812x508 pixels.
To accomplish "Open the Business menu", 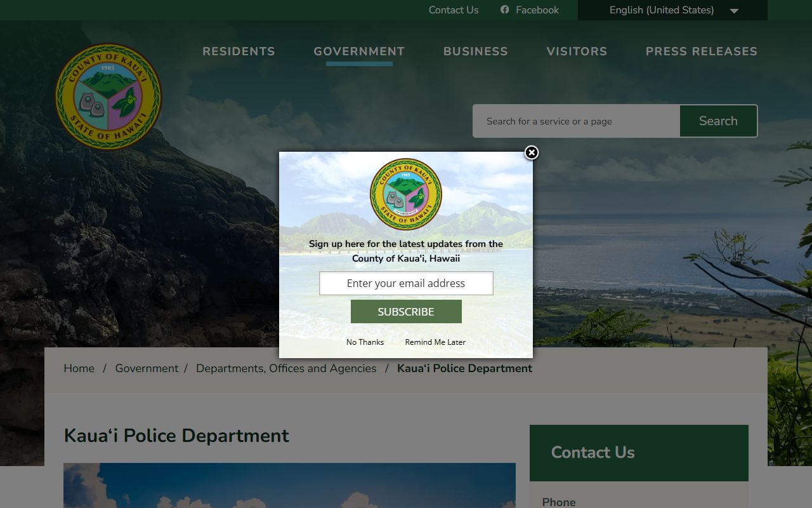I will tap(475, 51).
